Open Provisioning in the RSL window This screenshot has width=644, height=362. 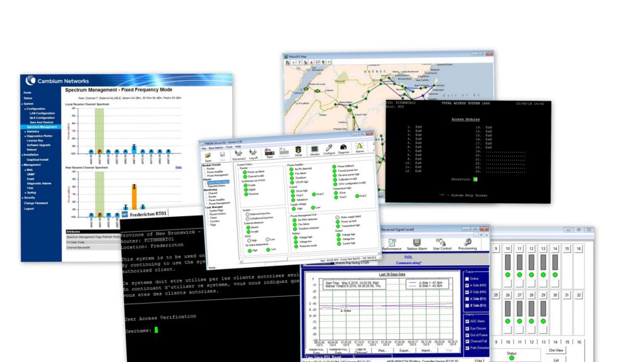[467, 243]
